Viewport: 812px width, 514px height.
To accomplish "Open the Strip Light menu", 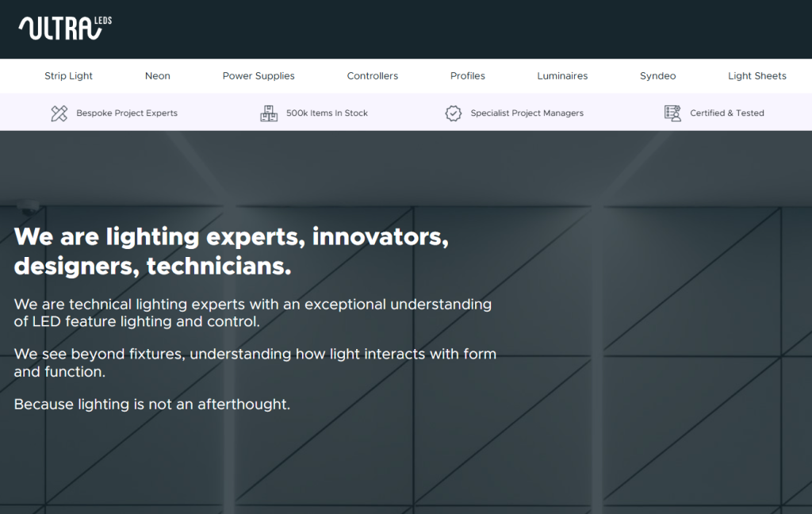I will click(x=68, y=76).
